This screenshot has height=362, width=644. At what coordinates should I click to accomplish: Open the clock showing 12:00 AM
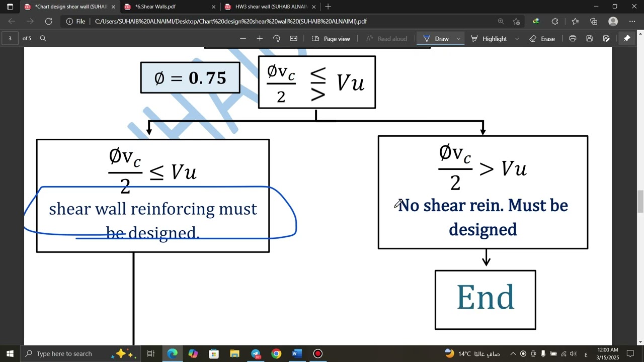click(607, 353)
